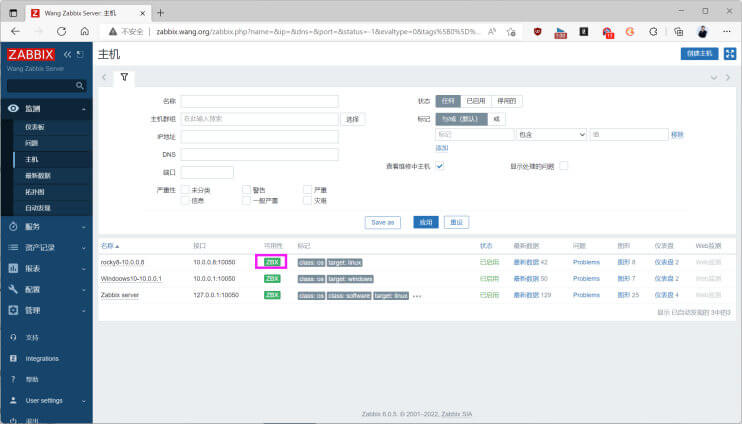Screen dimensions: 742x424
Task: Click the Save as button
Action: click(382, 222)
